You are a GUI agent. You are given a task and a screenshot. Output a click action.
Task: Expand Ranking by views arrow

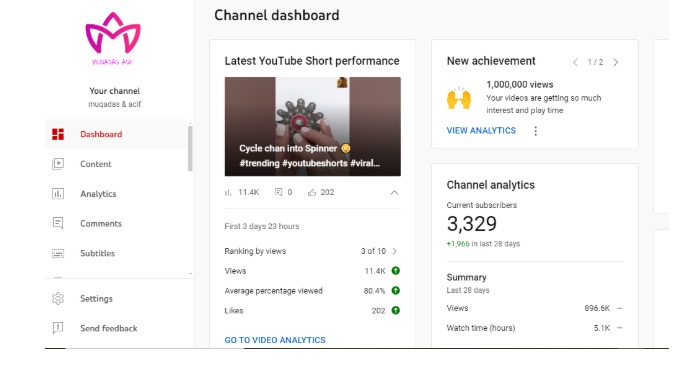[394, 251]
